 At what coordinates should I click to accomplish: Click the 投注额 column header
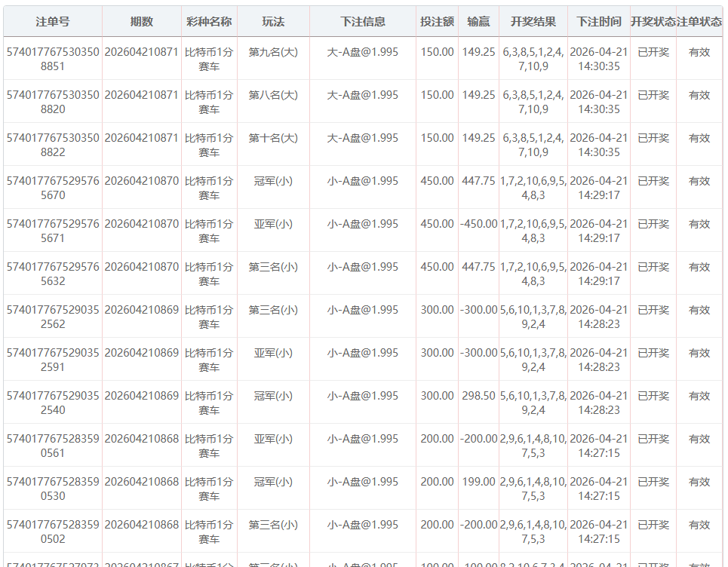click(x=437, y=22)
